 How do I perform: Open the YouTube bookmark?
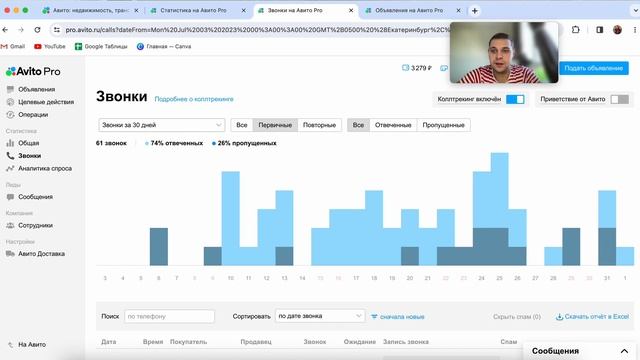pos(50,47)
